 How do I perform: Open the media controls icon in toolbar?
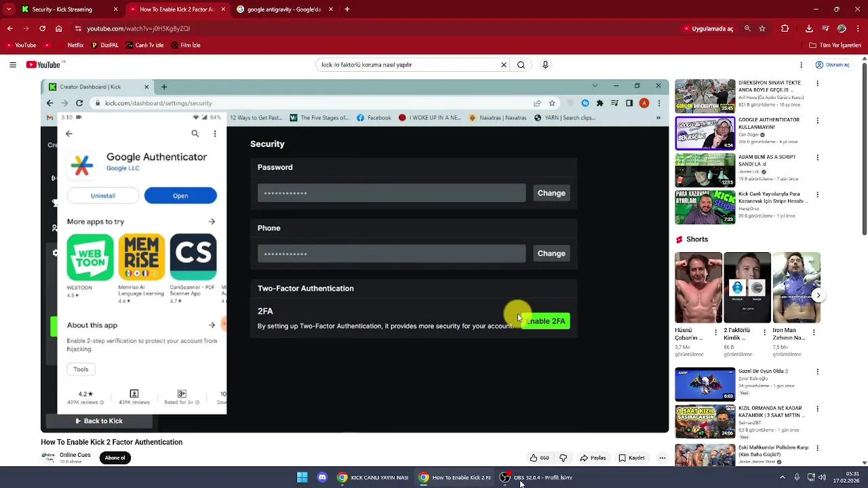[825, 28]
